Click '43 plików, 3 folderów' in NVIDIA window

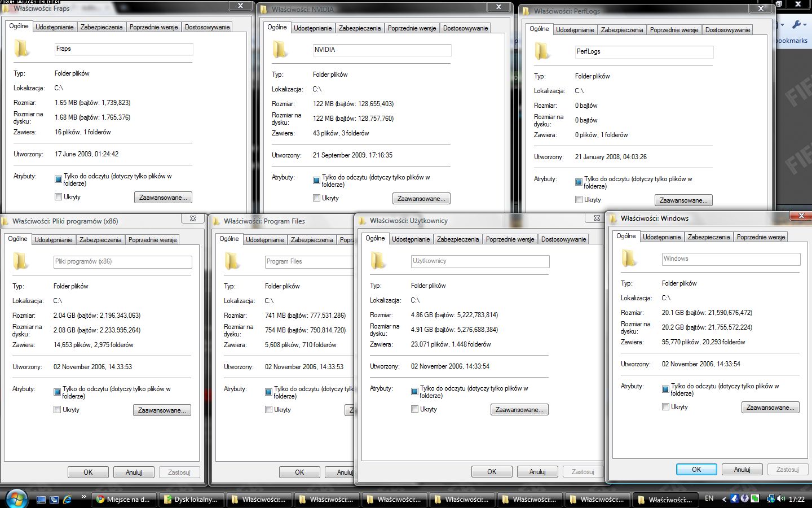tap(341, 133)
